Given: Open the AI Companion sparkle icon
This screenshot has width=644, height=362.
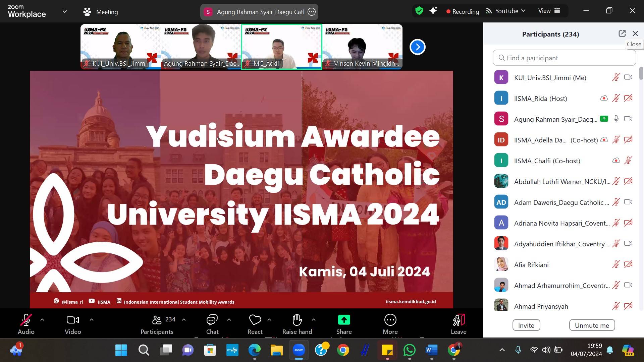Looking at the screenshot, I should pos(433,11).
